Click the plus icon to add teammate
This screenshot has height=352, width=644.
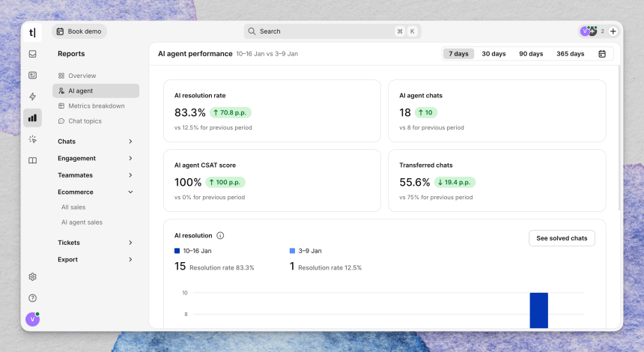point(613,31)
